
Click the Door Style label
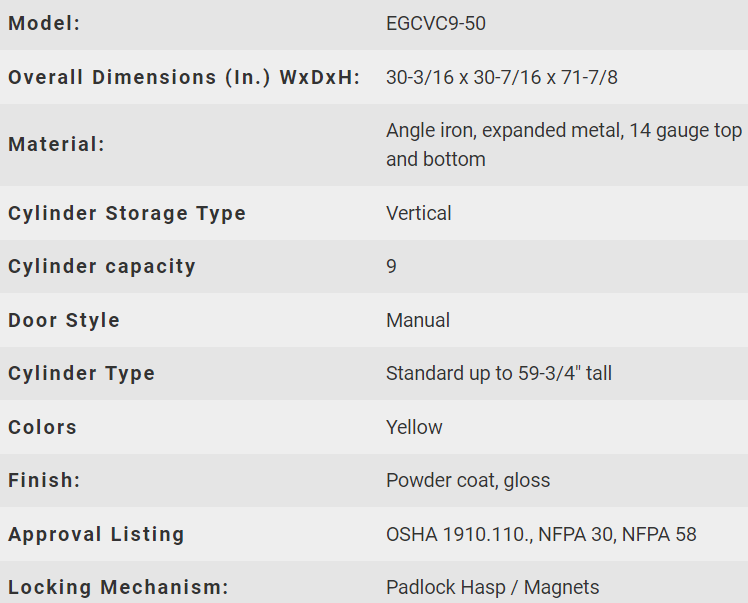click(x=63, y=320)
